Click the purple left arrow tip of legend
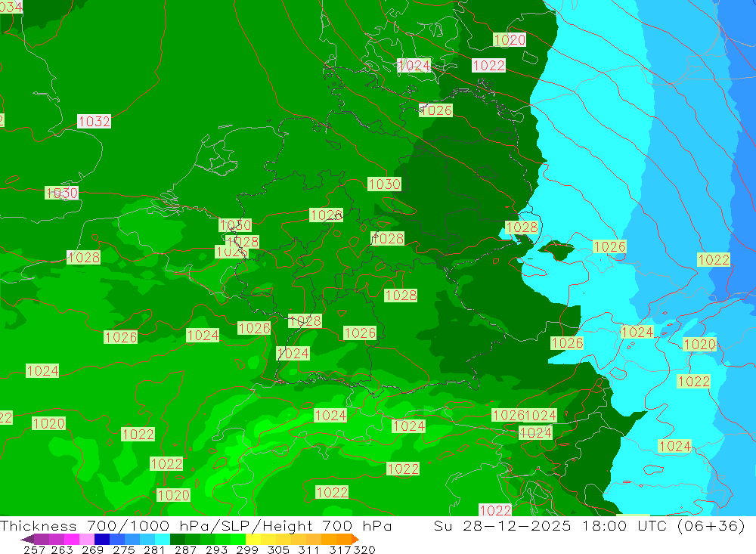This screenshot has height=554, width=756. pos(26,540)
